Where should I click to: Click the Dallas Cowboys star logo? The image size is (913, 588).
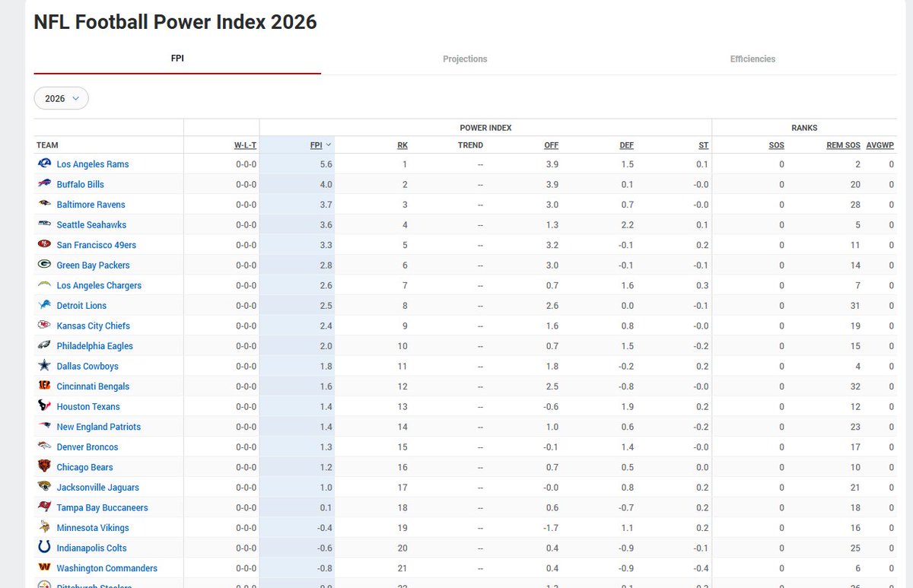click(x=44, y=366)
